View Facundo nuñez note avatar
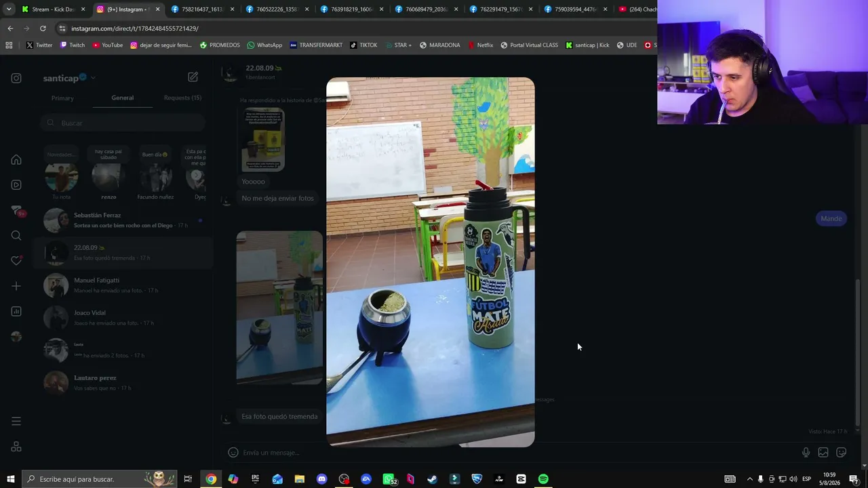Image resolution: width=868 pixels, height=488 pixels. pos(155,178)
